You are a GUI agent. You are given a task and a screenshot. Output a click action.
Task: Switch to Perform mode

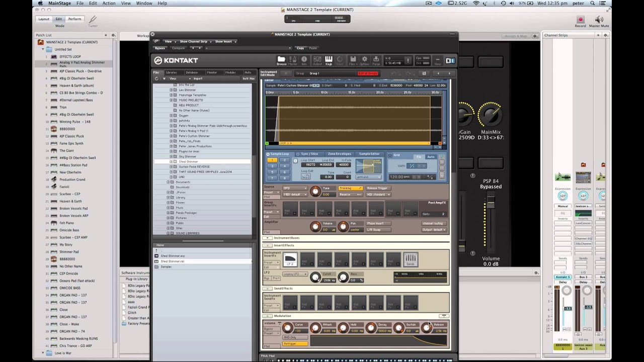75,19
